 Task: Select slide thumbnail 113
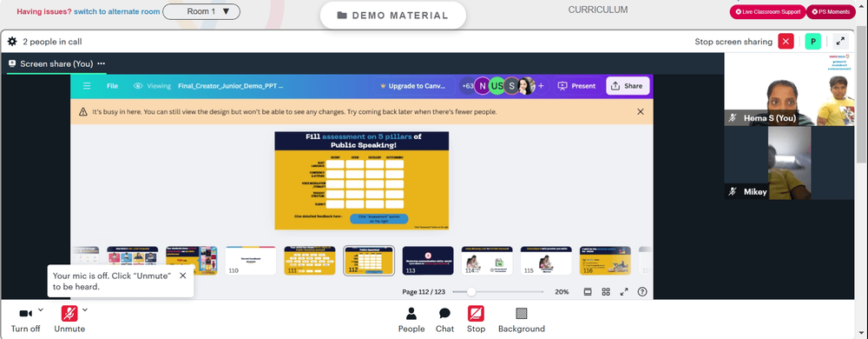428,261
